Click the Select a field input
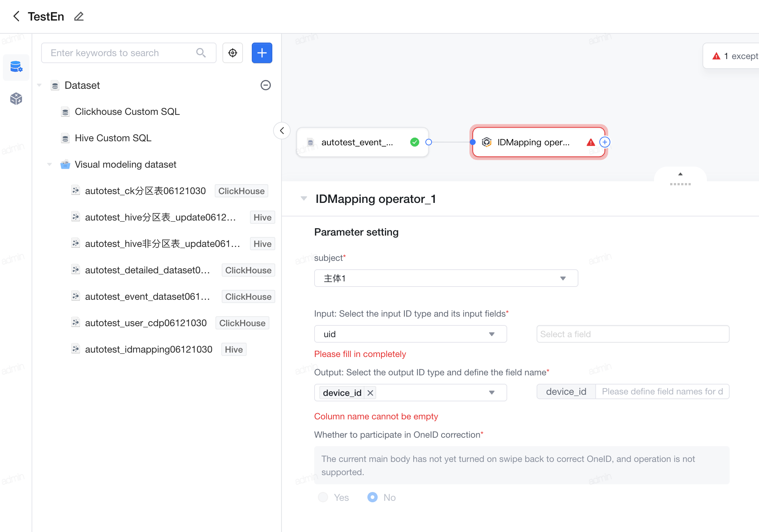 tap(633, 334)
